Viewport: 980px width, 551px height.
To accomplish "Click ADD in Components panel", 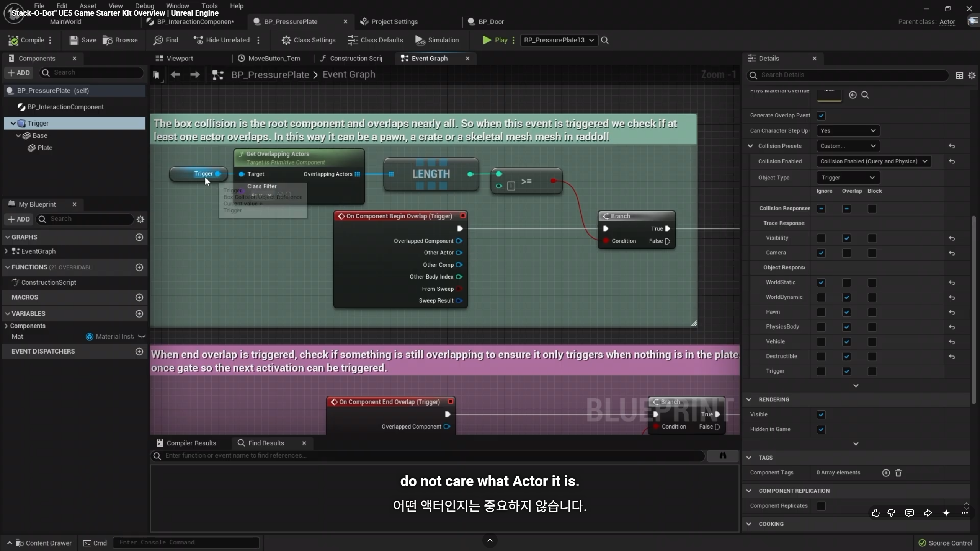I will [x=18, y=73].
